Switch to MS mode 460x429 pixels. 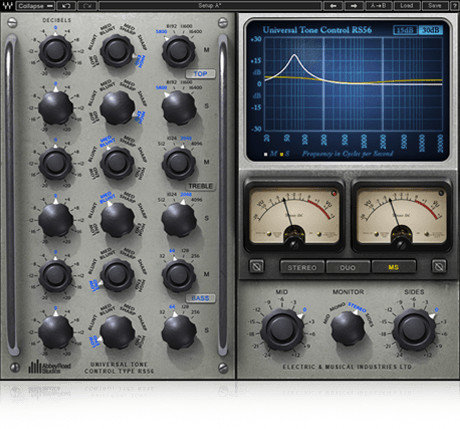click(394, 267)
